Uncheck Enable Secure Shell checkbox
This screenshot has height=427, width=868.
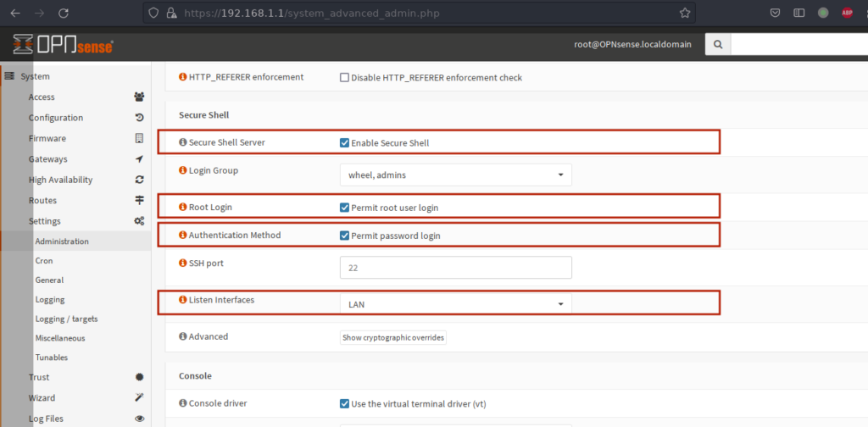(x=344, y=142)
